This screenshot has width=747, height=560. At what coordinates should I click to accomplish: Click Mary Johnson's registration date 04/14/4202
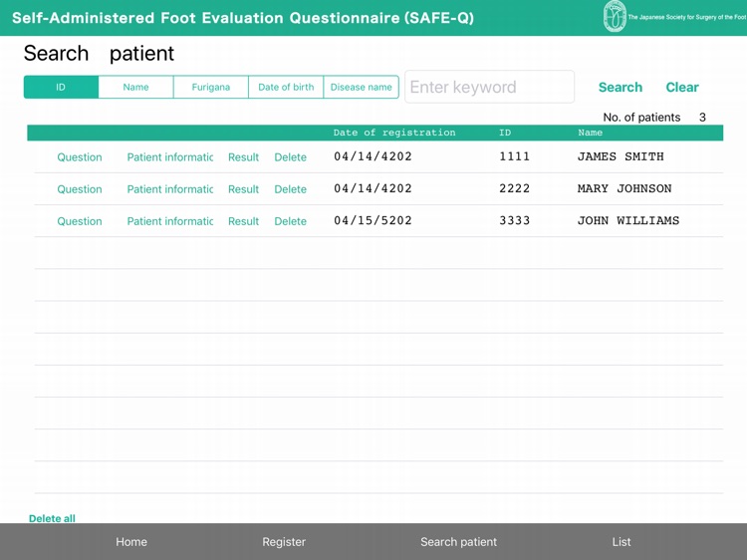[373, 188]
